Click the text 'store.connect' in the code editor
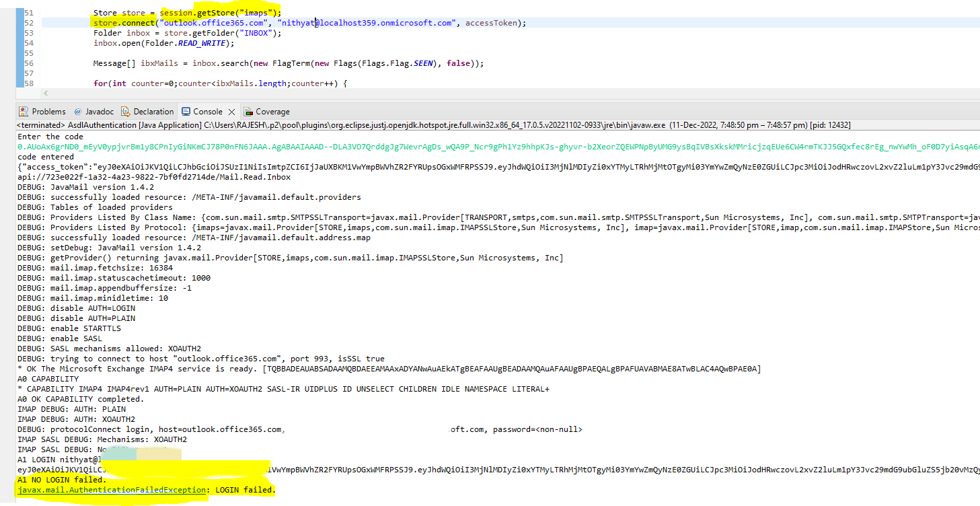The width and height of the screenshot is (980, 506). point(124,23)
